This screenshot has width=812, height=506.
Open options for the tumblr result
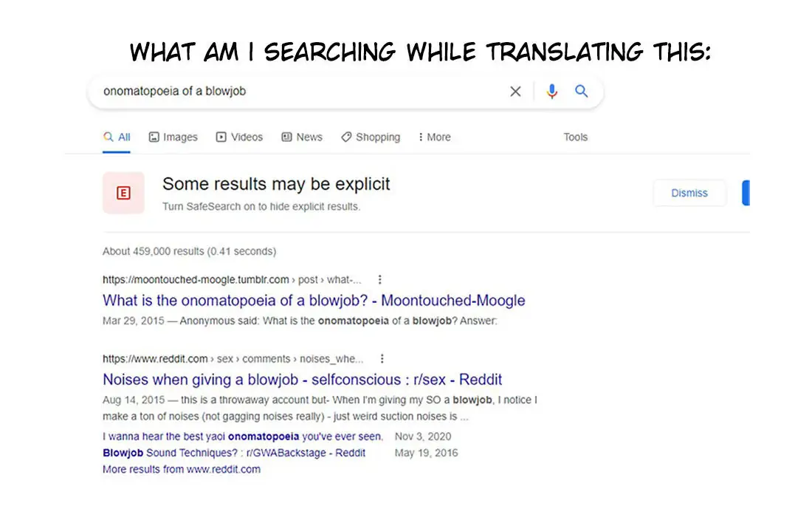click(x=380, y=280)
